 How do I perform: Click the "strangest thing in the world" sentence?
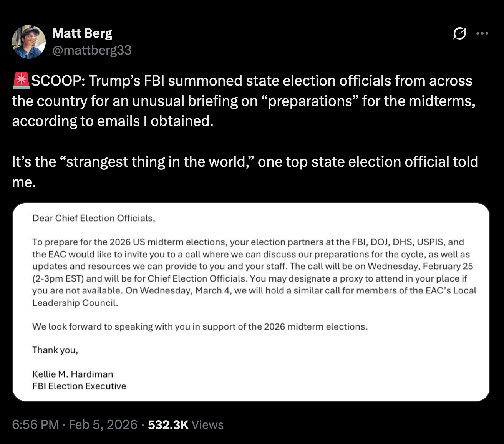(x=245, y=162)
